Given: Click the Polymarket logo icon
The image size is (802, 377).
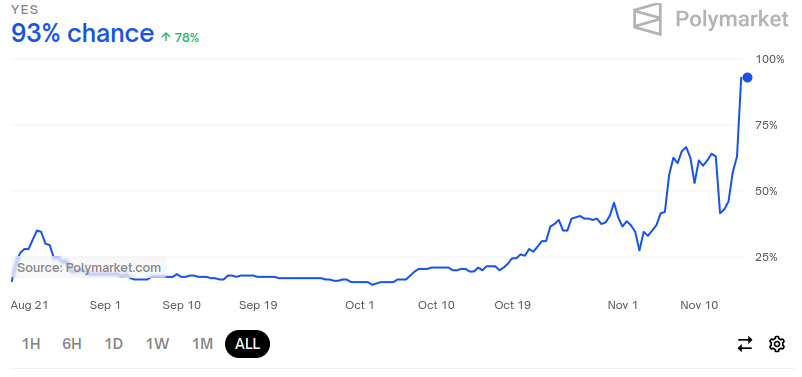Looking at the screenshot, I should [x=648, y=19].
